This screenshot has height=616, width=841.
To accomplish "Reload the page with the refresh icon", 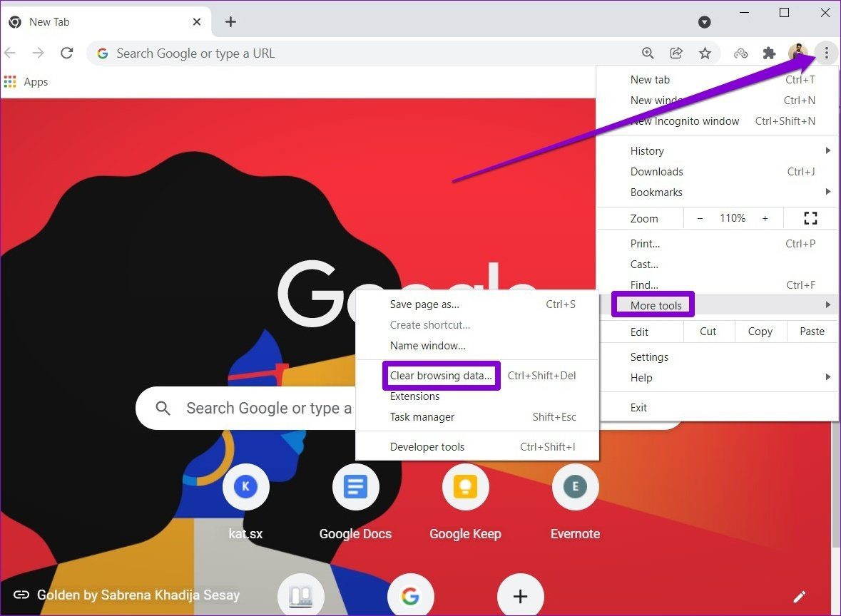I will coord(67,53).
